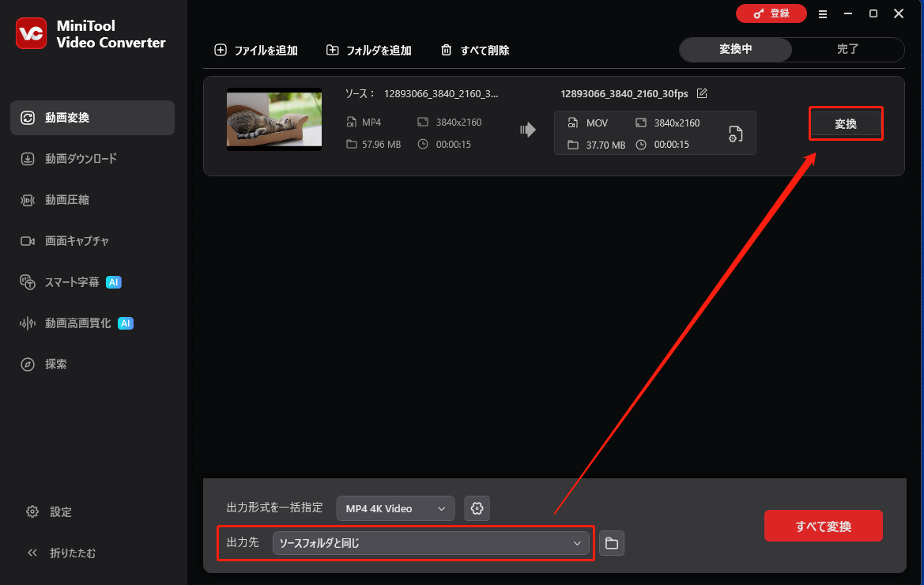Click the red 登録 register button

(x=771, y=13)
